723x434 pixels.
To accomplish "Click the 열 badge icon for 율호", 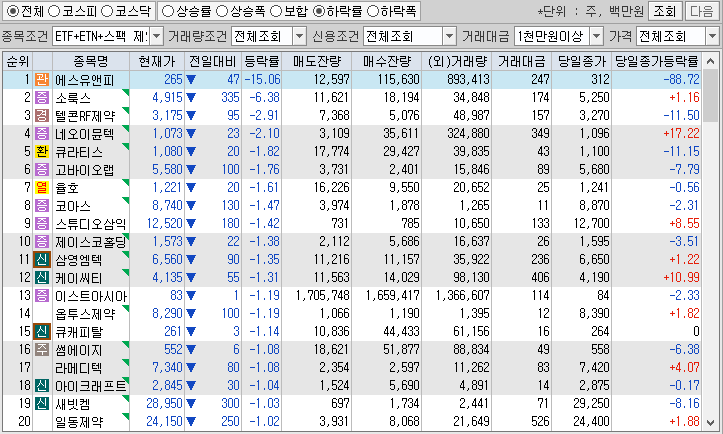I will (42, 187).
